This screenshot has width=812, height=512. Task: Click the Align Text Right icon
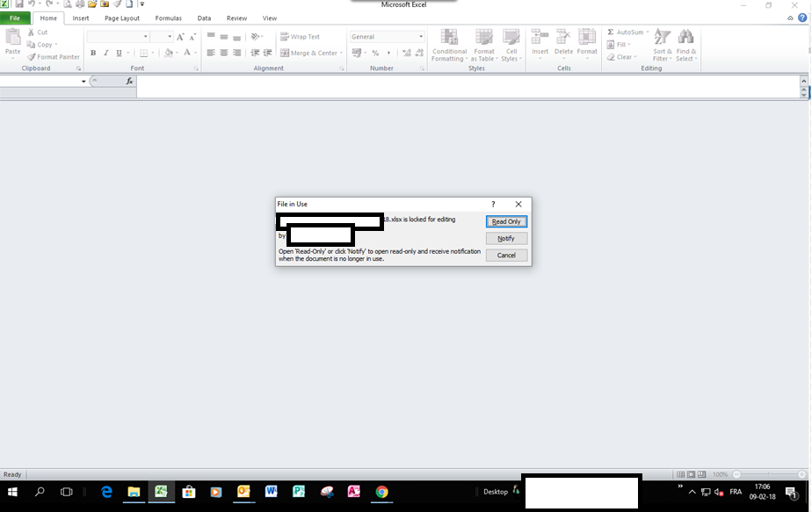[236, 53]
